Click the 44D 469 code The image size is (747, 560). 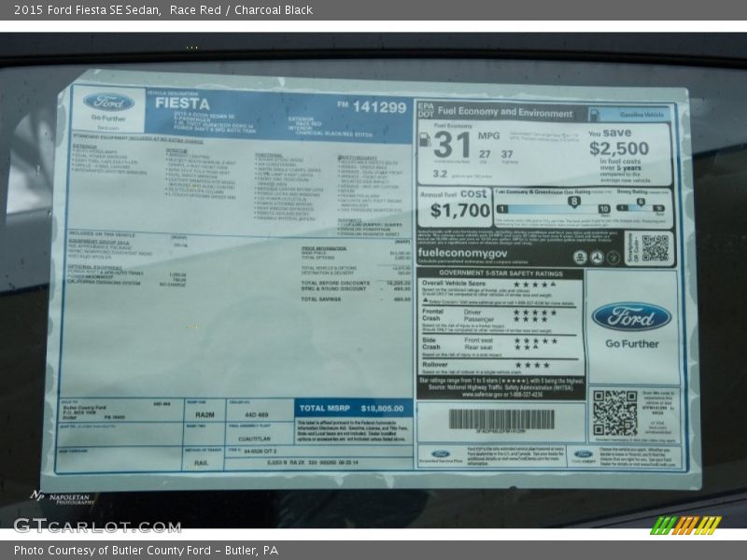[x=256, y=414]
